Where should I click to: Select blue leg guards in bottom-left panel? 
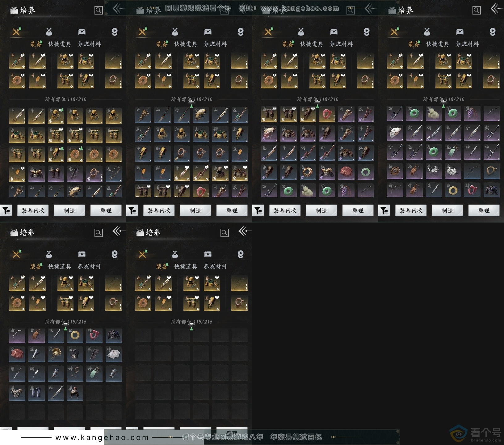37,393
